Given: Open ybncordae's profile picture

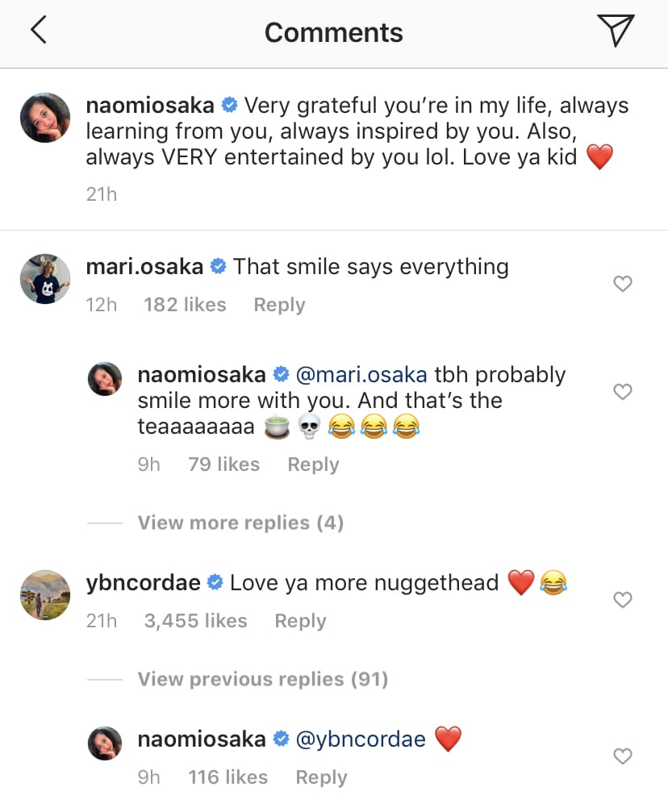Looking at the screenshot, I should pyautogui.click(x=43, y=597).
